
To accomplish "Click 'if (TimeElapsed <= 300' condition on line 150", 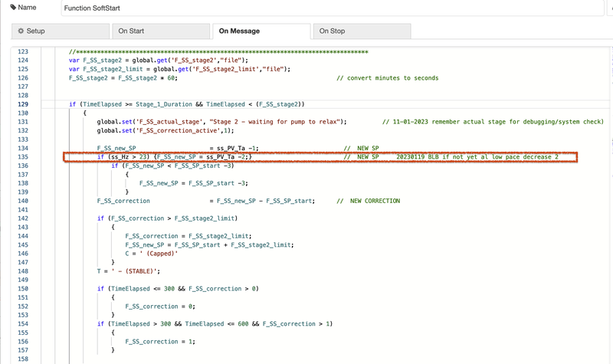I will click(x=136, y=289).
